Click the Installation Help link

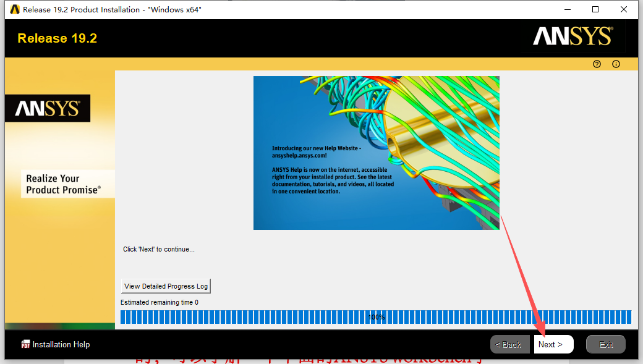click(61, 344)
